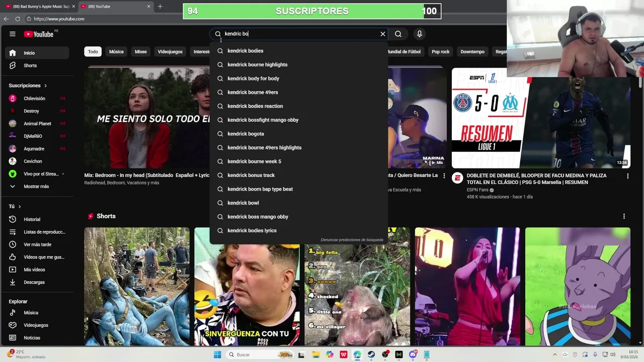Choose suggestion kendrick boom bap type beat
Viewport: 644px width, 362px height.
pyautogui.click(x=299, y=189)
